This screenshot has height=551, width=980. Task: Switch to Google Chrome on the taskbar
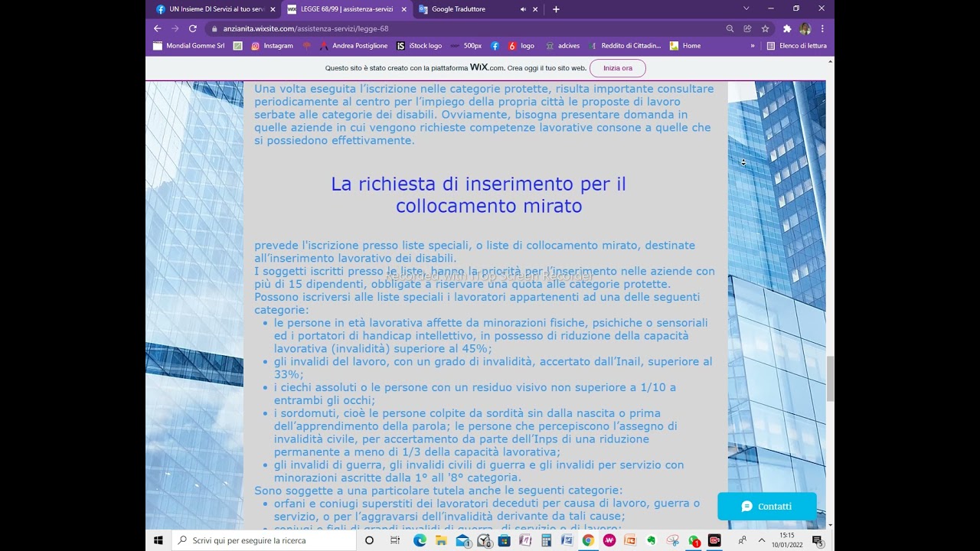coord(588,540)
